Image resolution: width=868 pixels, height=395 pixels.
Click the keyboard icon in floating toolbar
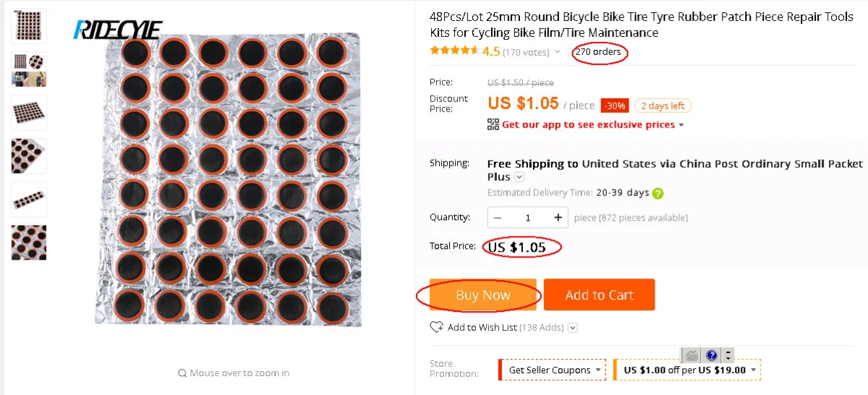tap(692, 355)
